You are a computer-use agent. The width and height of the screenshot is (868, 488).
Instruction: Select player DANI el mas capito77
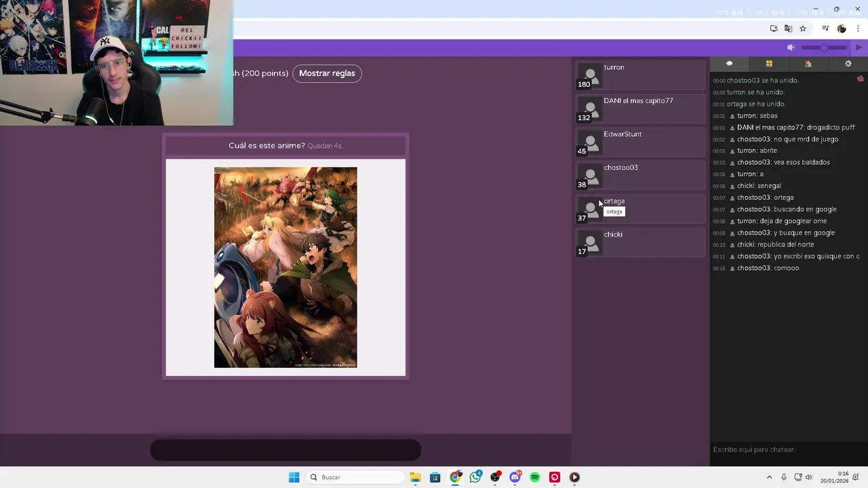[x=641, y=108]
